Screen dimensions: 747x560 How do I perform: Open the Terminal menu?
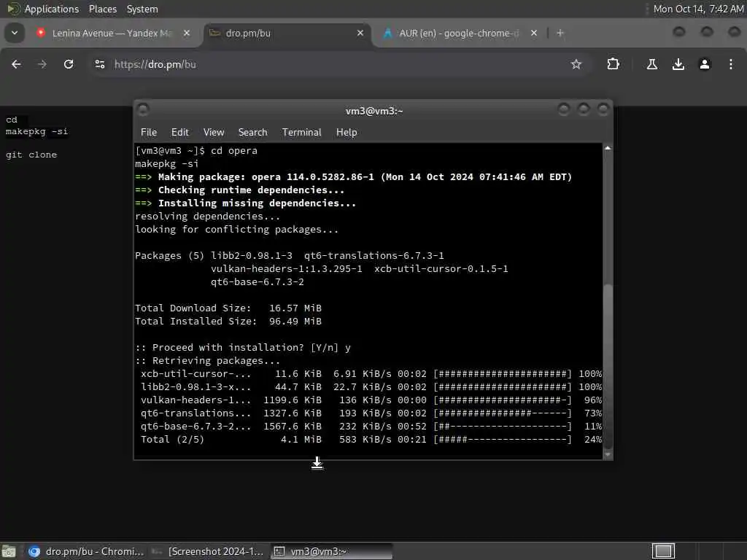(x=301, y=133)
